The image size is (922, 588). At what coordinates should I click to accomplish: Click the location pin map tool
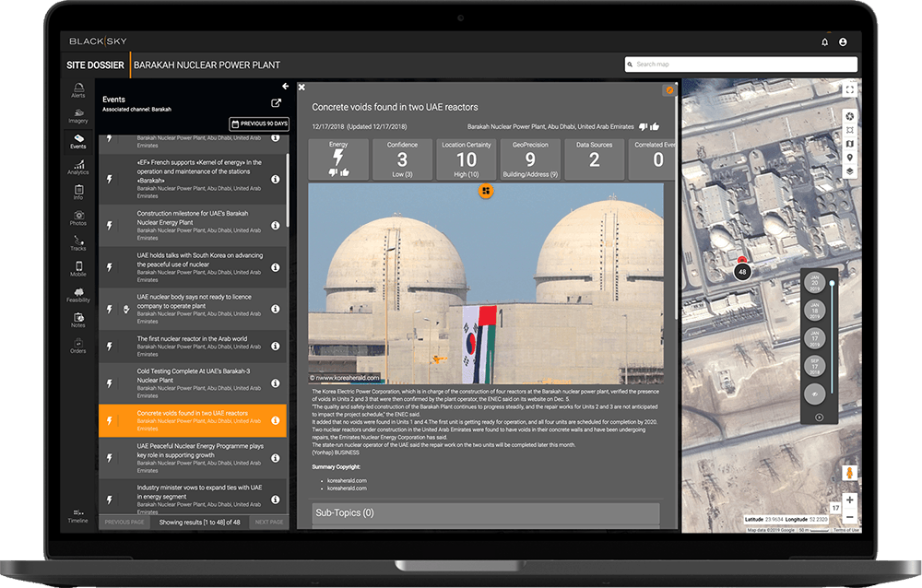click(x=850, y=158)
